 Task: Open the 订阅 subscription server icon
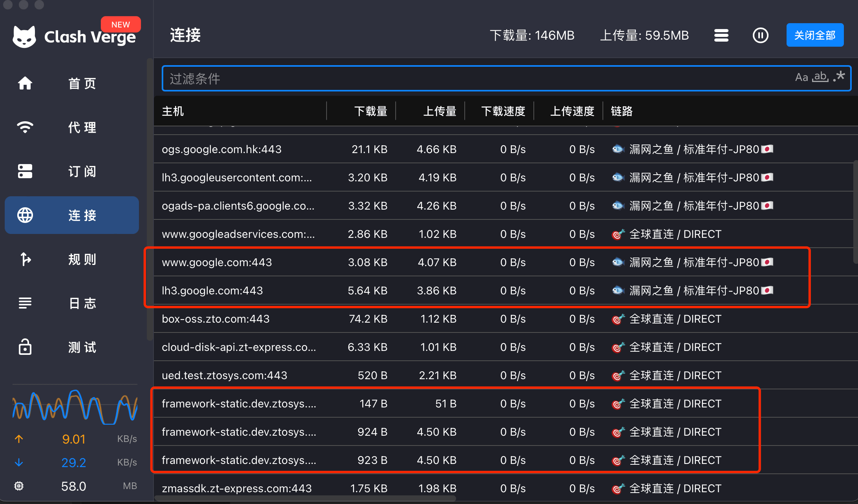(25, 171)
